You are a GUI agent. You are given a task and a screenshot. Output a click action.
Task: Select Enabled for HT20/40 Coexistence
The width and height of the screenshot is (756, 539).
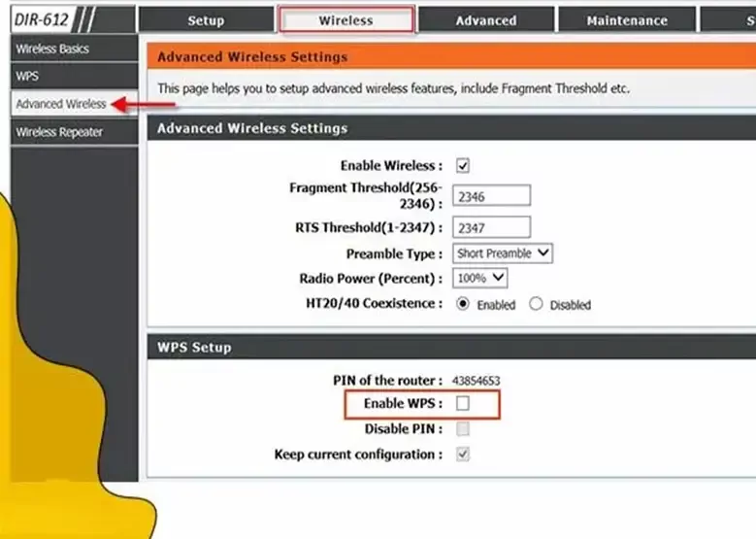click(463, 304)
